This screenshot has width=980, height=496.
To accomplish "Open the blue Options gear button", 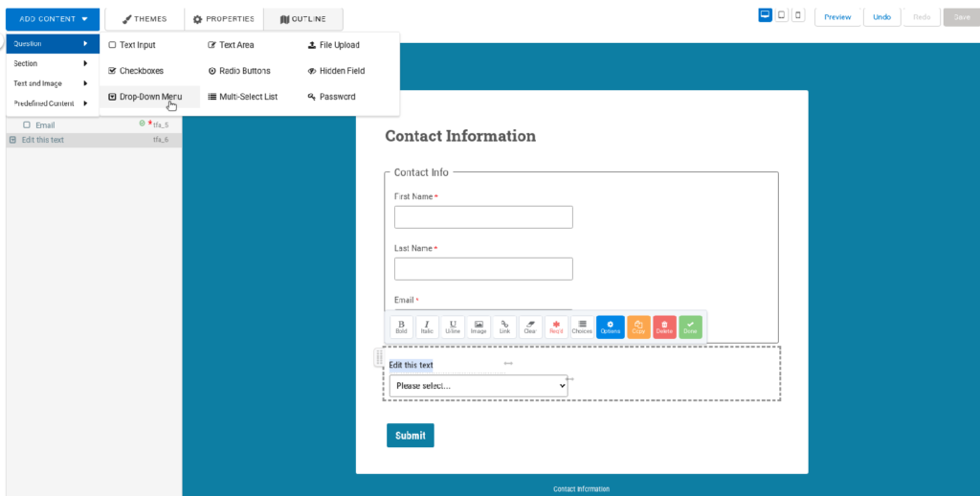I will [610, 327].
